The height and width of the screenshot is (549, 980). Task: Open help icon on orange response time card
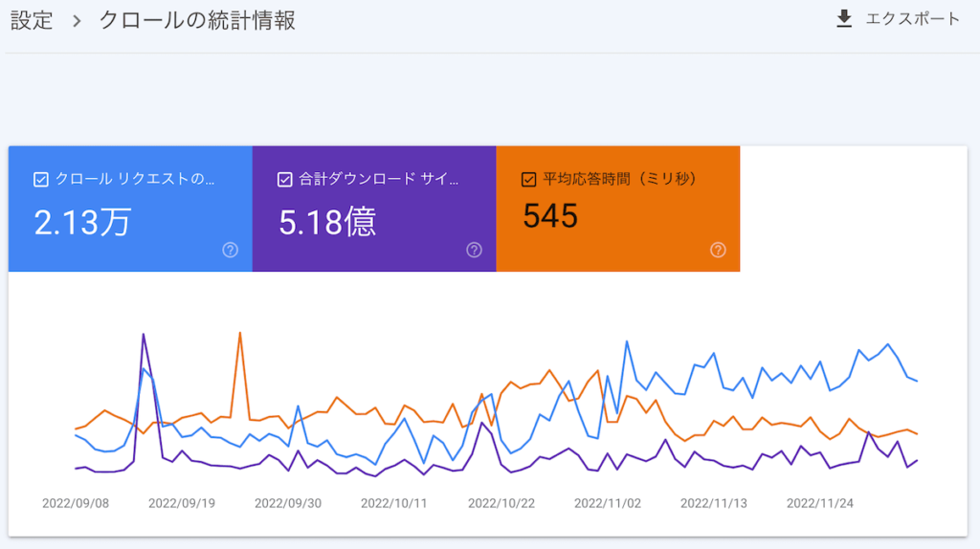(x=718, y=250)
